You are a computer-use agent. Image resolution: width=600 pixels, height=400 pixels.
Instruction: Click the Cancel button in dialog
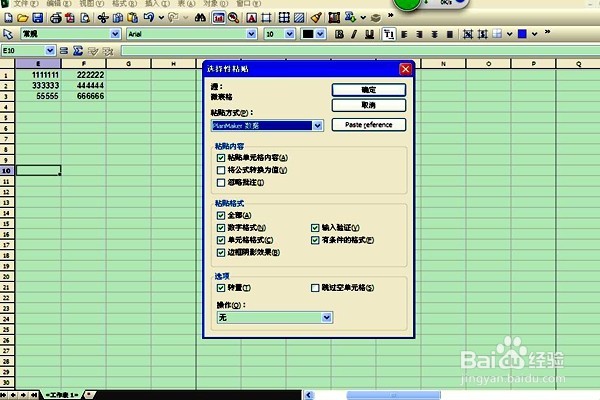[368, 105]
